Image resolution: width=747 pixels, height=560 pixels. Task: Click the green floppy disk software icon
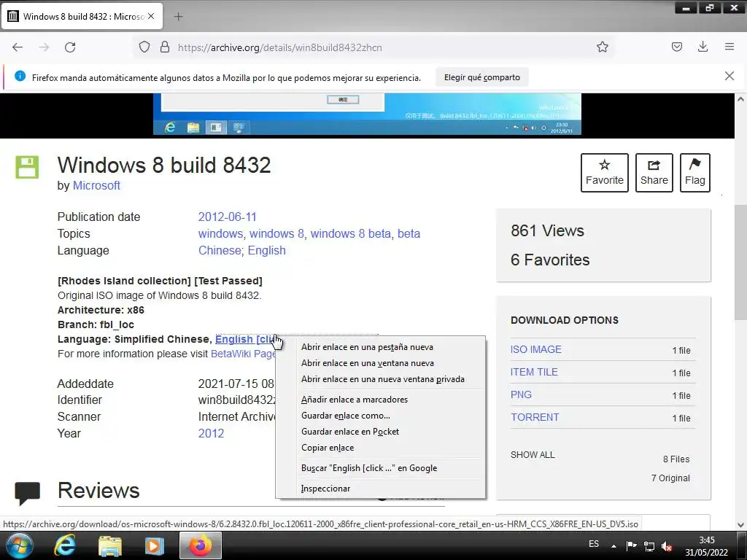pyautogui.click(x=27, y=167)
